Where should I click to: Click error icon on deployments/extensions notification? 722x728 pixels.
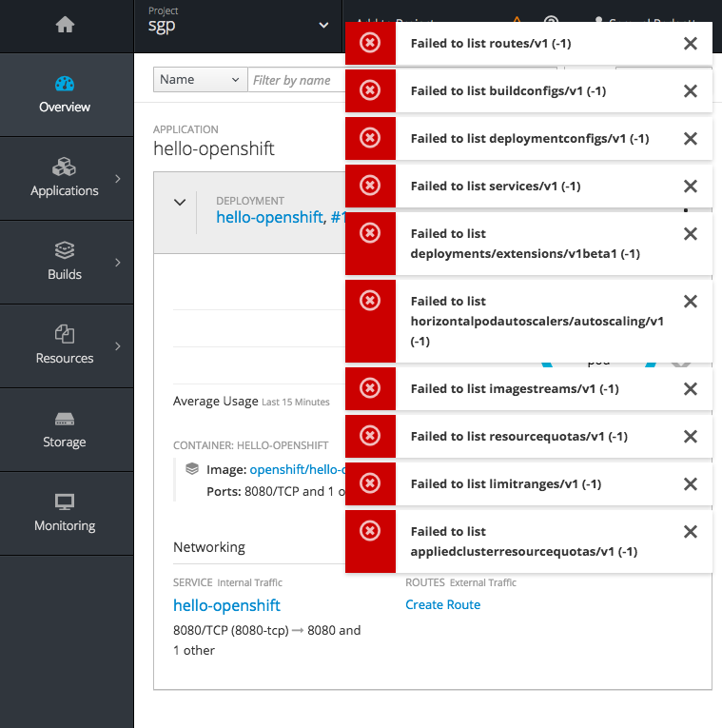coord(370,233)
